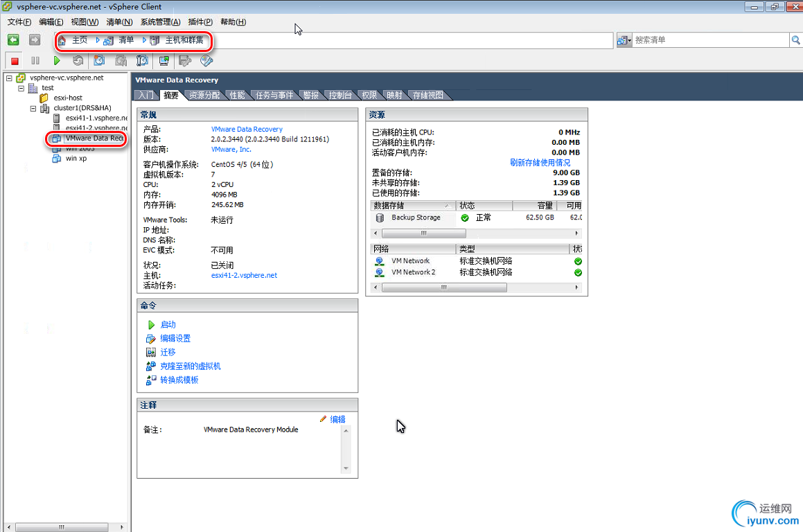Take a VM snapshot from toolbar
The image size is (803, 532).
click(x=99, y=61)
